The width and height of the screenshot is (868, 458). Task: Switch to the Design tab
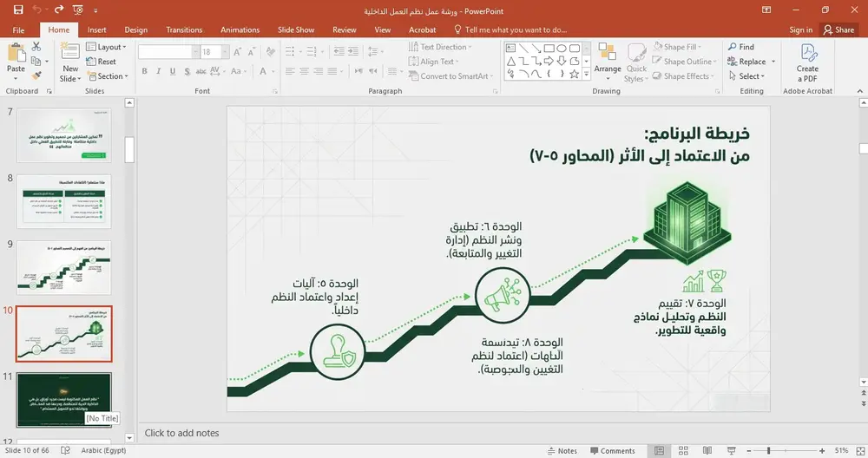pyautogui.click(x=135, y=29)
